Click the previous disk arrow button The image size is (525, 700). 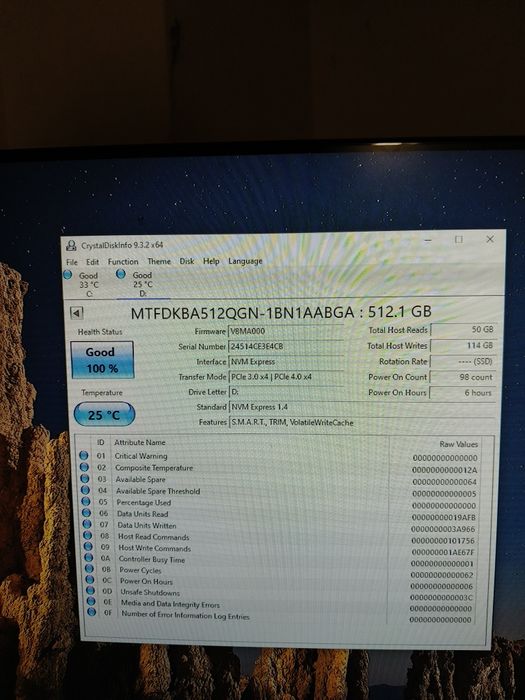(77, 313)
